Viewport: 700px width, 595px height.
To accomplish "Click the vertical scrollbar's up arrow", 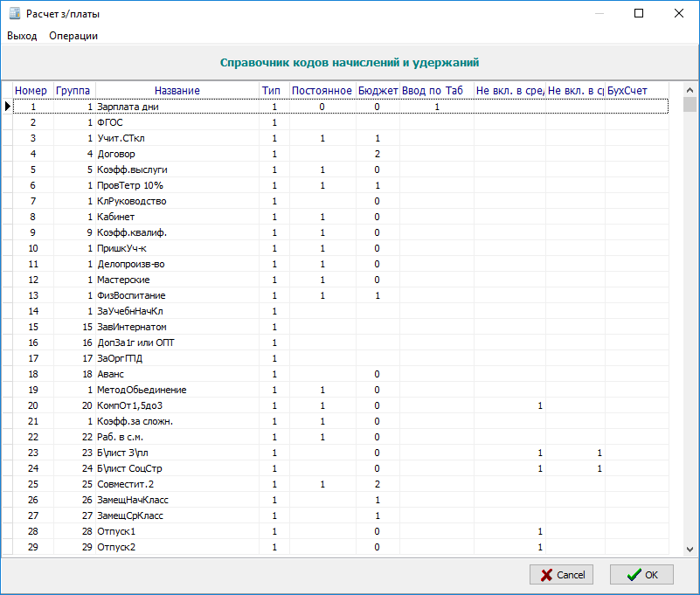I will point(690,90).
